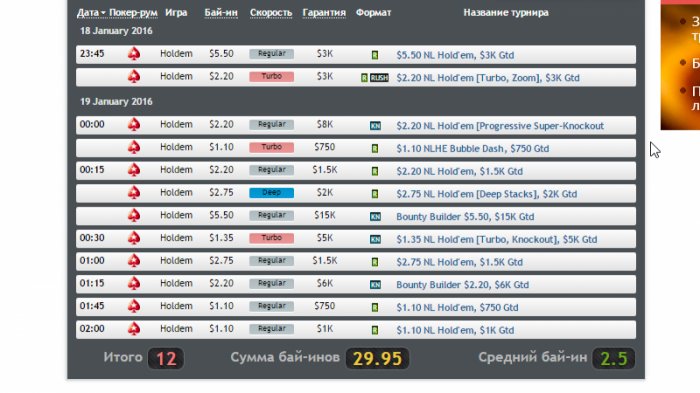Open the $2.75 NL Hold'em [Deep Stacks] link
This screenshot has height=393, width=700.
487,194
